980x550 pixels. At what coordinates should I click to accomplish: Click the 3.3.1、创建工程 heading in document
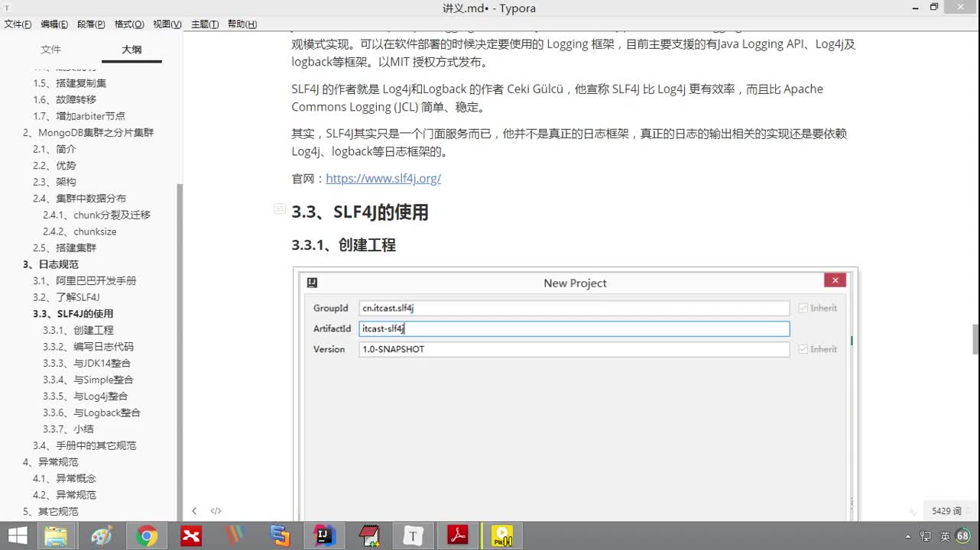343,245
